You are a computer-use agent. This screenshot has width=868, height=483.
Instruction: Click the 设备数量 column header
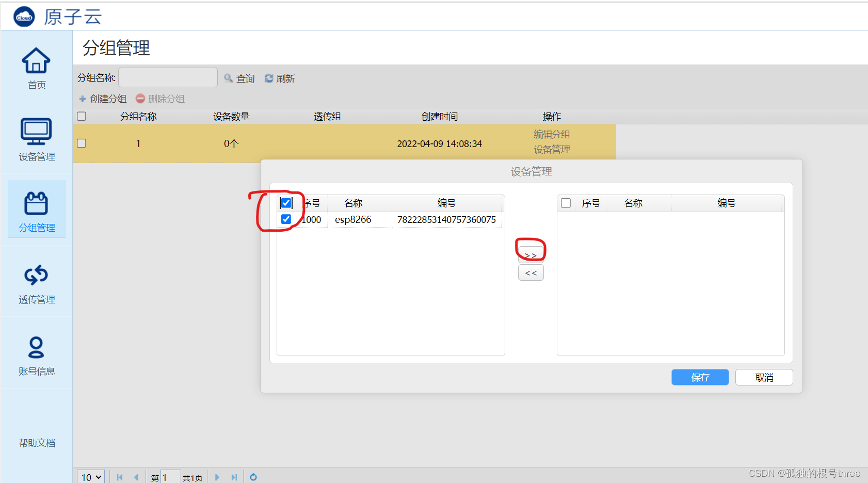click(231, 117)
